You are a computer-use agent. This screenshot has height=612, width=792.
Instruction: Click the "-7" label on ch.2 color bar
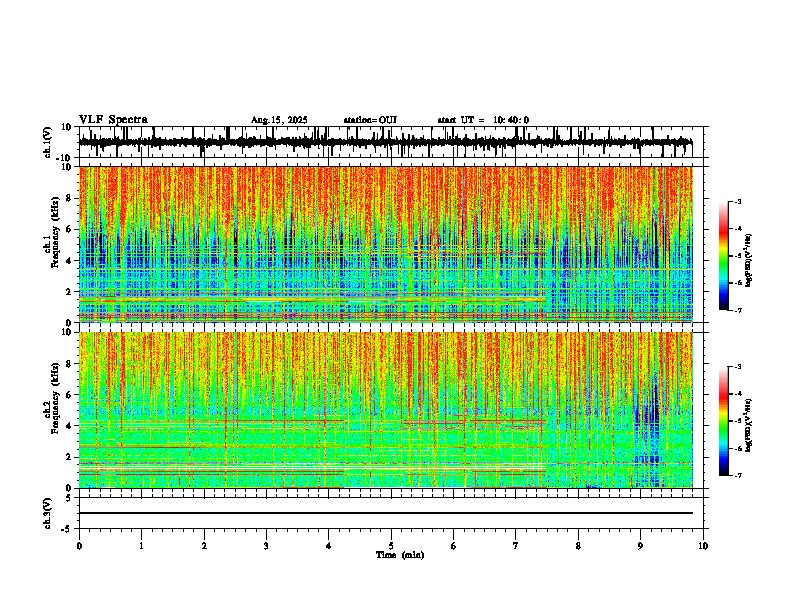(737, 475)
